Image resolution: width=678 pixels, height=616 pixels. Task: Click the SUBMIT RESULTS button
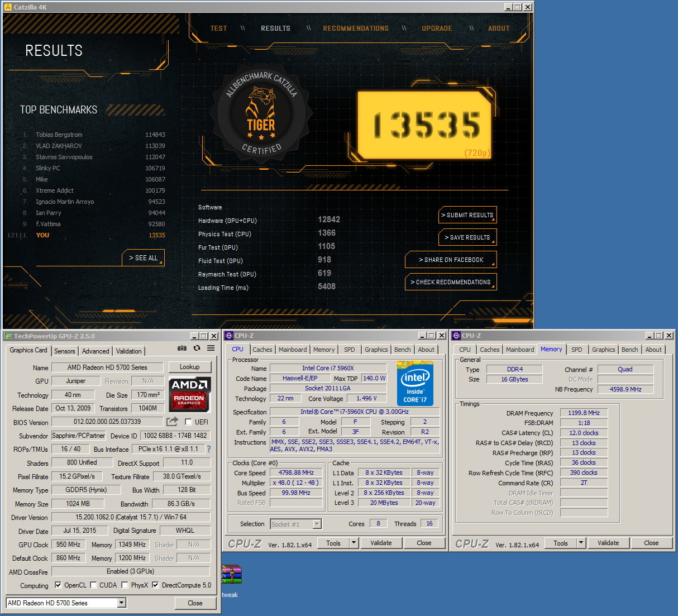(467, 215)
